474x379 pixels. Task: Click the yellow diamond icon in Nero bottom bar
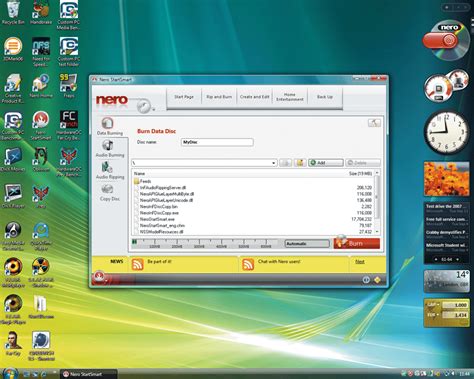377,280
